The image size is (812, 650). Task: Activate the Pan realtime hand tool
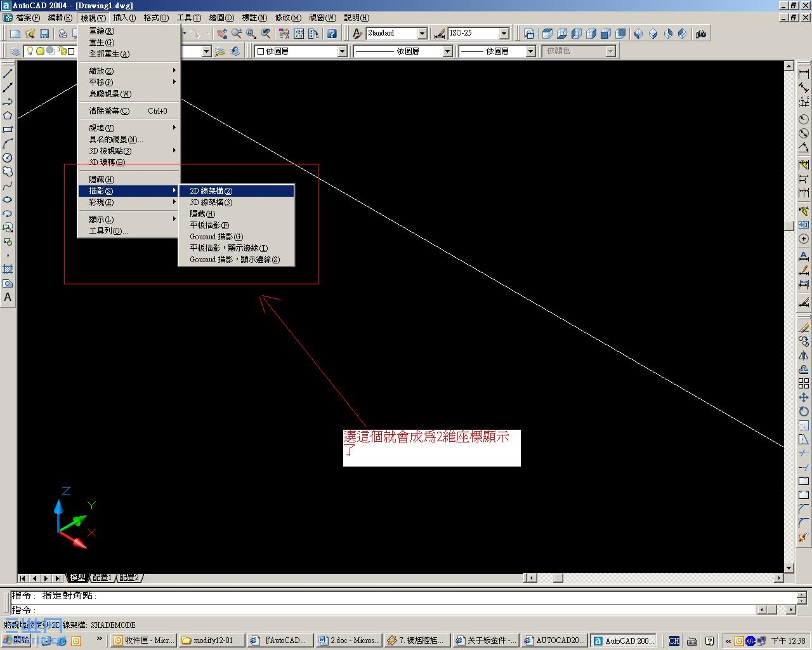(x=222, y=34)
